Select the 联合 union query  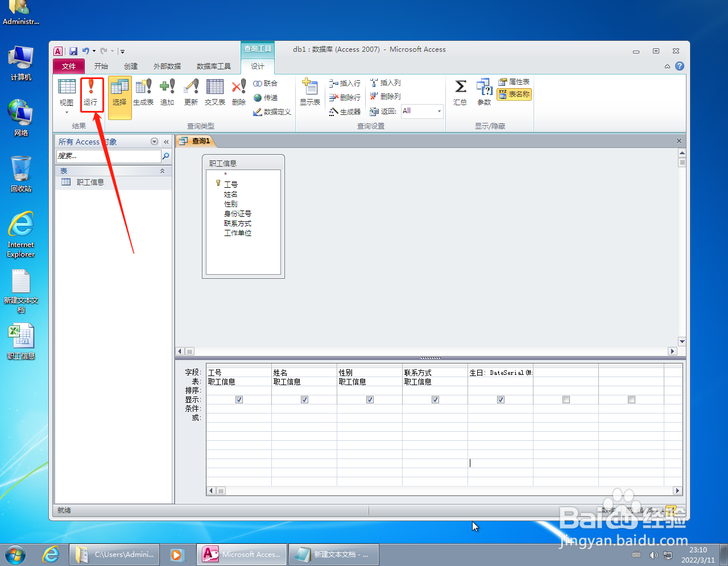(x=266, y=83)
